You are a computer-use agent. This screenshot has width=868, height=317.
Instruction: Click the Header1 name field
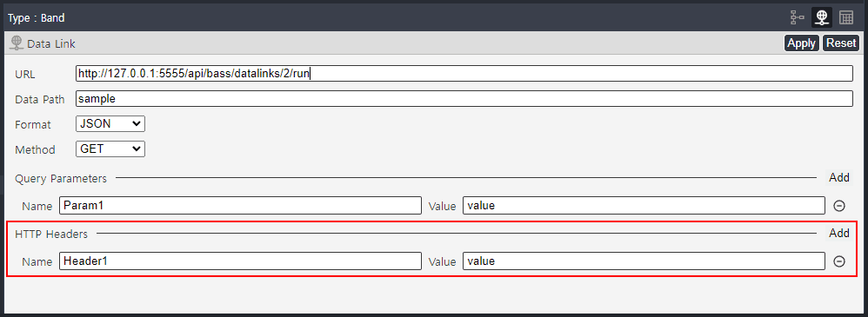240,261
